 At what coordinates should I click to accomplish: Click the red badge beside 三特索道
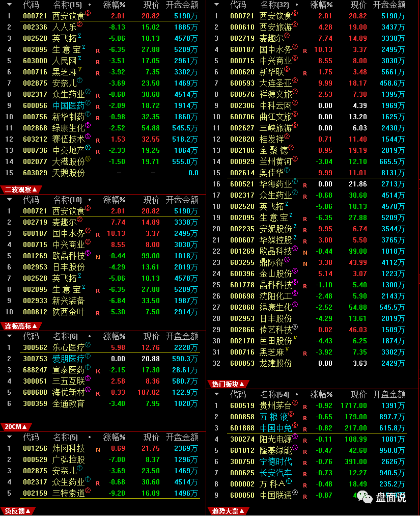(88, 491)
